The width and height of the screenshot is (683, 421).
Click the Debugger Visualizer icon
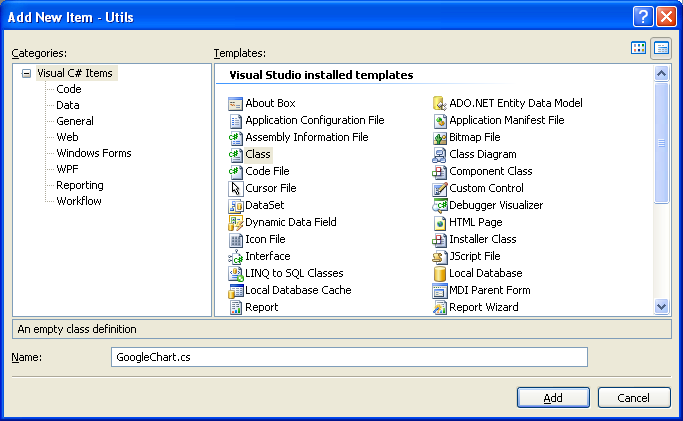pyautogui.click(x=440, y=205)
